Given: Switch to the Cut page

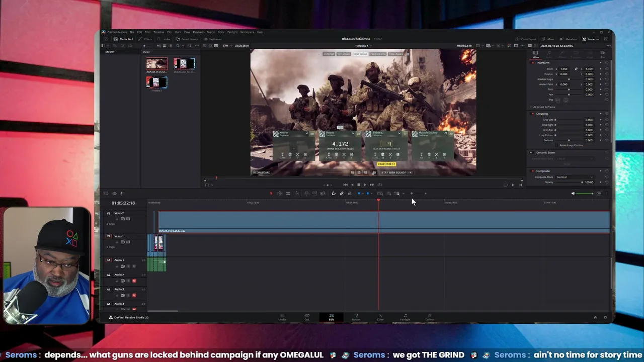Looking at the screenshot, I should pyautogui.click(x=306, y=317).
